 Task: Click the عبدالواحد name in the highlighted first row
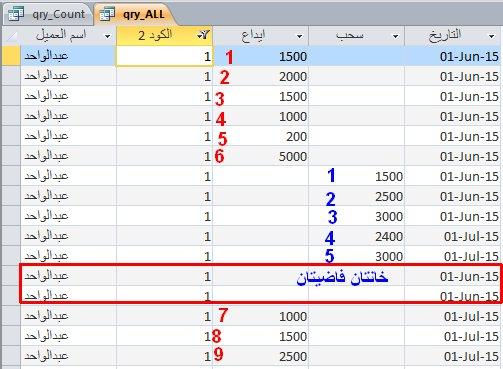point(46,56)
